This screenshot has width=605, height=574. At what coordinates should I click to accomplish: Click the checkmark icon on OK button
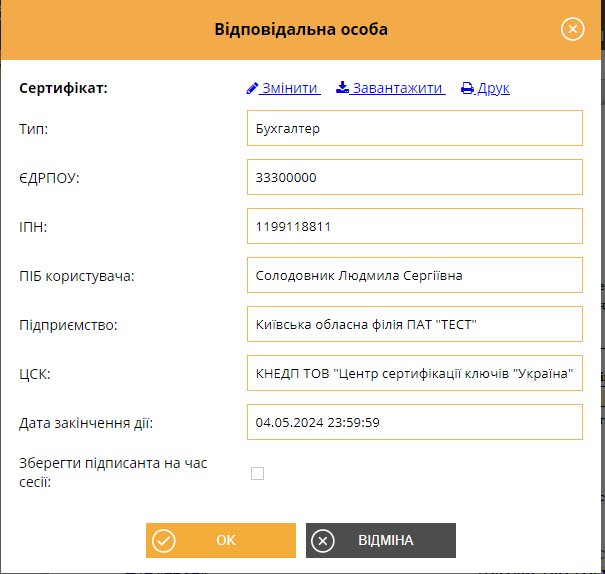click(164, 540)
